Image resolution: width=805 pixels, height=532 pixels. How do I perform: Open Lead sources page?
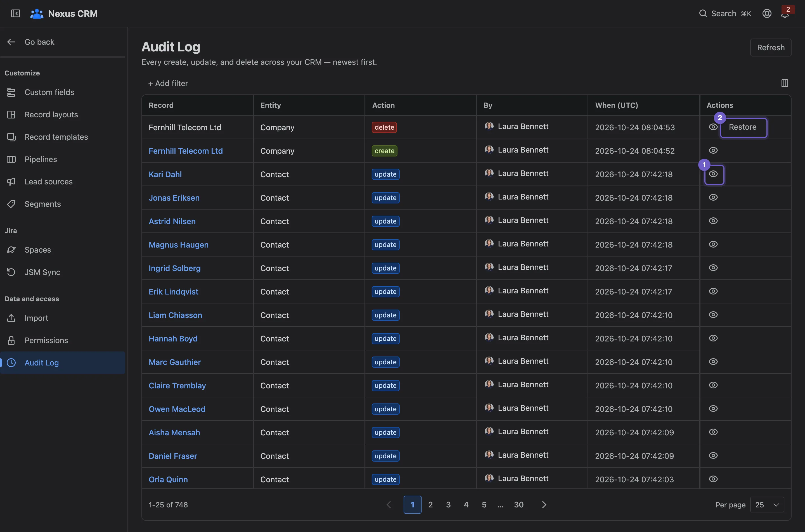63,182
